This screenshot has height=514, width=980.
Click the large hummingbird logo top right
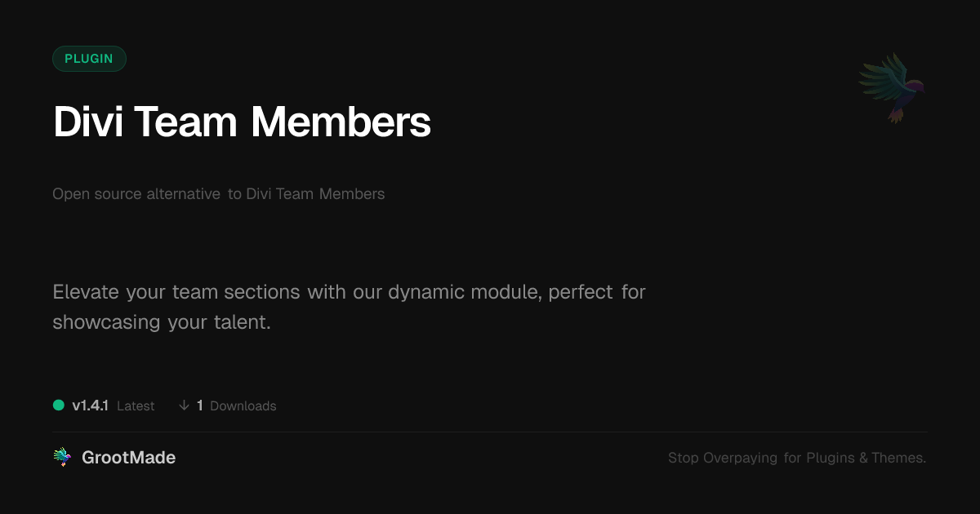(x=891, y=87)
